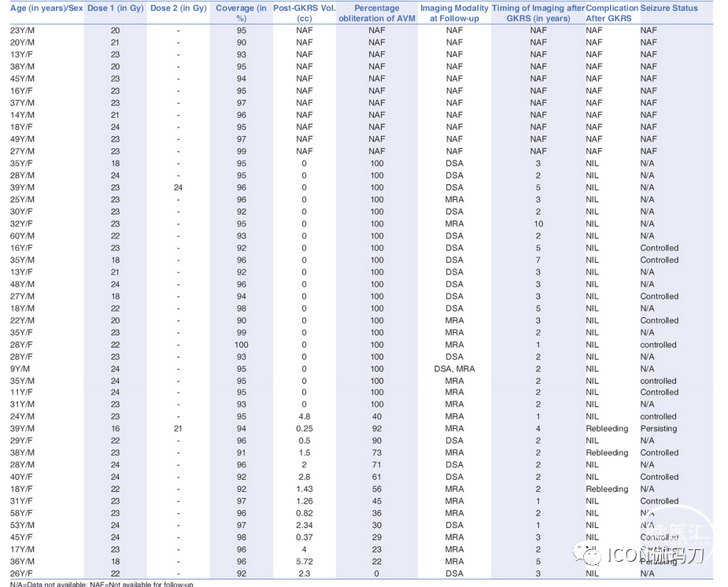Click the "Age (in years)/Sex" column header
The image size is (728, 587).
[x=46, y=9]
